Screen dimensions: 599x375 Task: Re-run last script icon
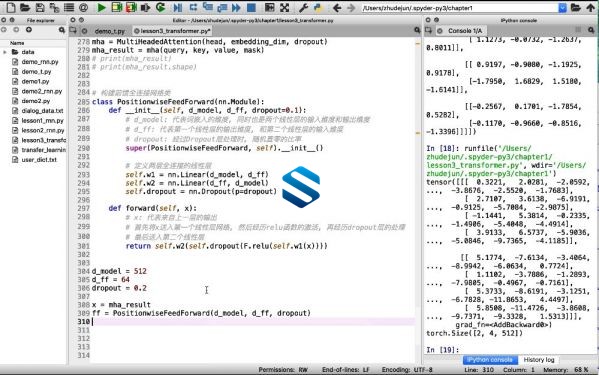click(x=160, y=7)
